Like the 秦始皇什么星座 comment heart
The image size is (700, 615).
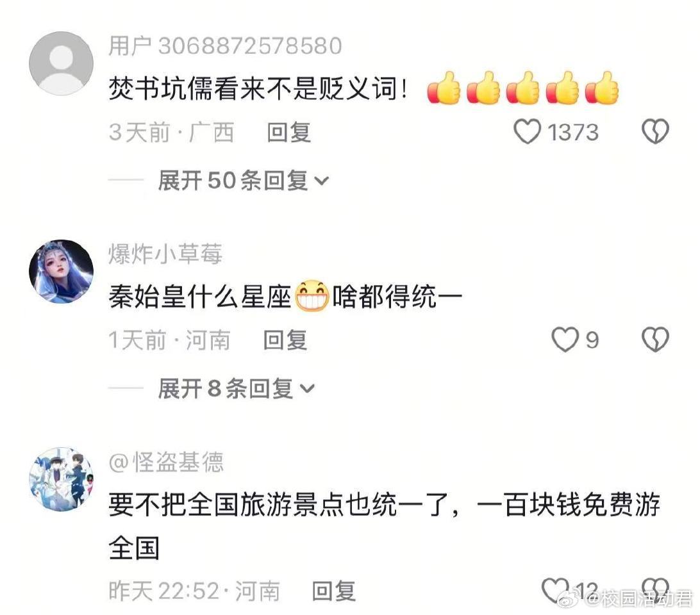(565, 340)
